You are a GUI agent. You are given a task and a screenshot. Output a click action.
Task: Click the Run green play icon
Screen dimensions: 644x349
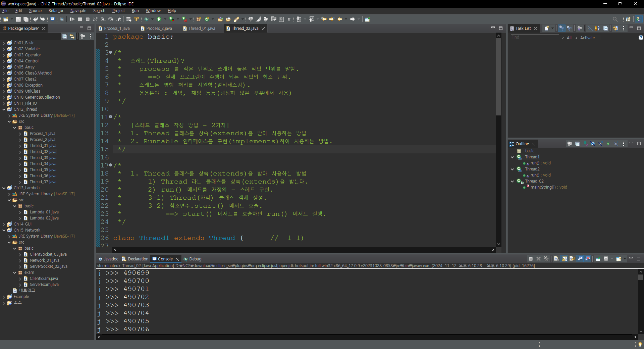[x=159, y=19]
